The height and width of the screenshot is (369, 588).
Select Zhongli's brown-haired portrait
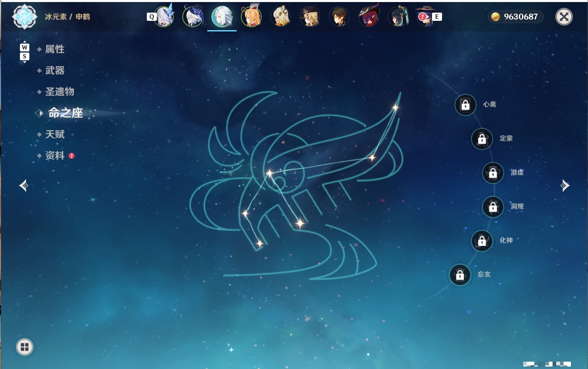(339, 17)
